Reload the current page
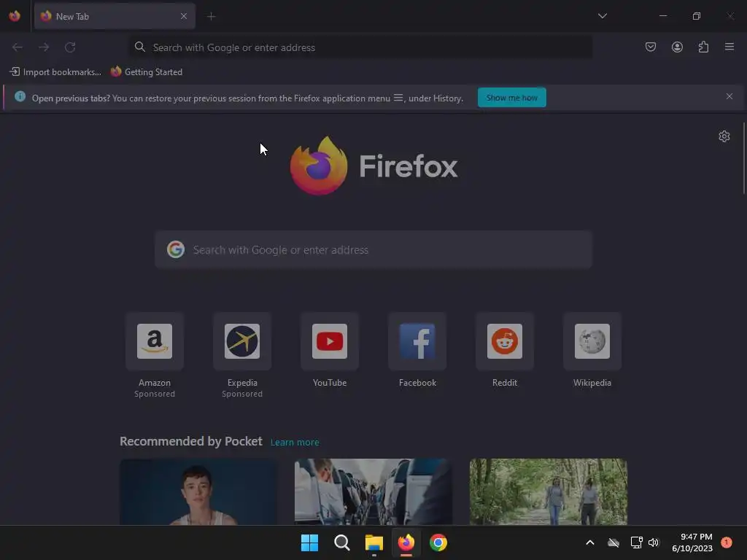 click(70, 47)
